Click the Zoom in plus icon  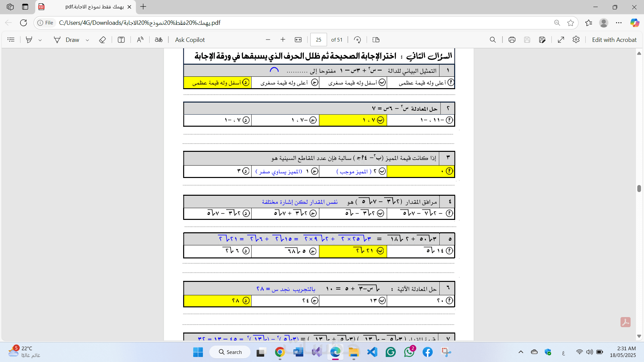pyautogui.click(x=283, y=40)
